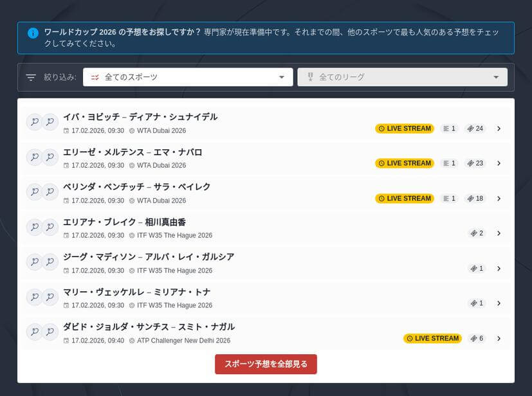Image resolution: width=532 pixels, height=396 pixels.
Task: Click the calendar icon beside 17.02.2026, 09:30
Action: pyautogui.click(x=68, y=130)
